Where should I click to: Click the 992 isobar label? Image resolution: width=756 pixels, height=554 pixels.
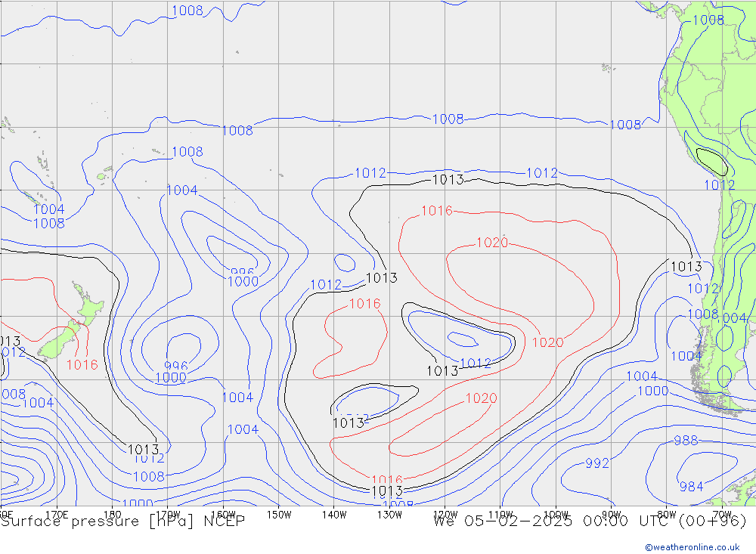[597, 463]
